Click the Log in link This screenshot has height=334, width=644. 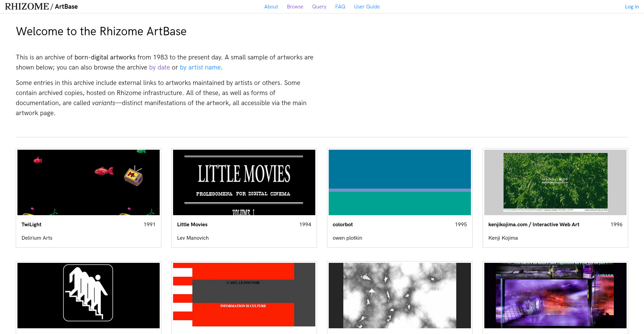point(632,7)
